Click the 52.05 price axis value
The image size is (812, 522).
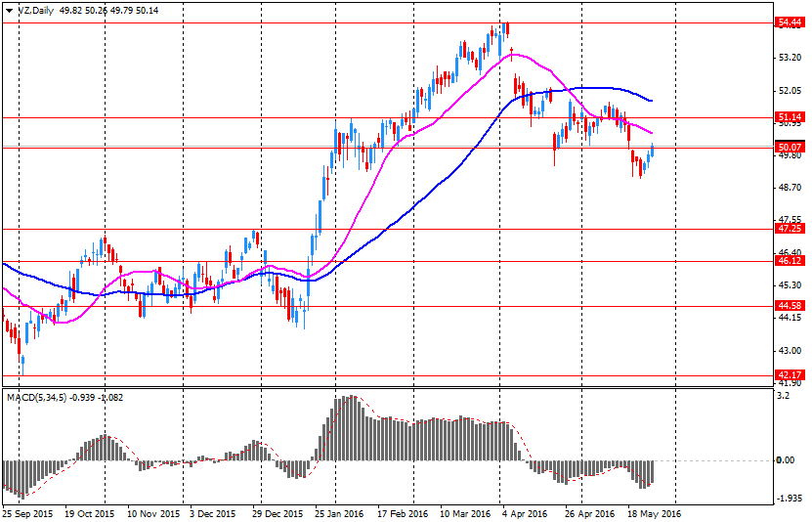790,91
